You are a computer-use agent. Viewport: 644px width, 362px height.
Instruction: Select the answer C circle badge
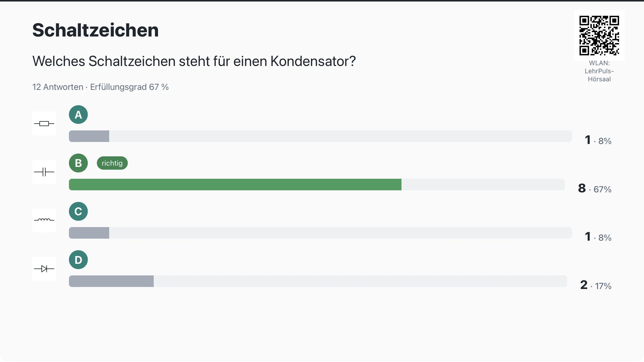(x=78, y=211)
